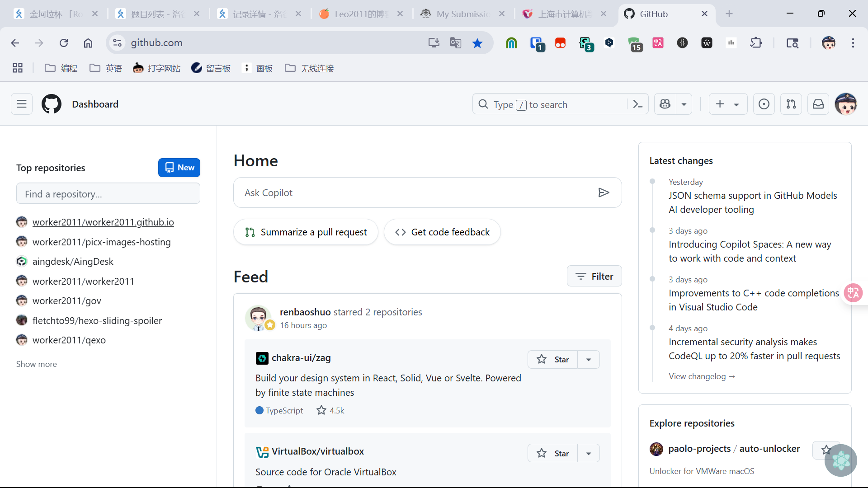This screenshot has height=488, width=868.
Task: Click the site information icon in address bar
Action: click(117, 43)
